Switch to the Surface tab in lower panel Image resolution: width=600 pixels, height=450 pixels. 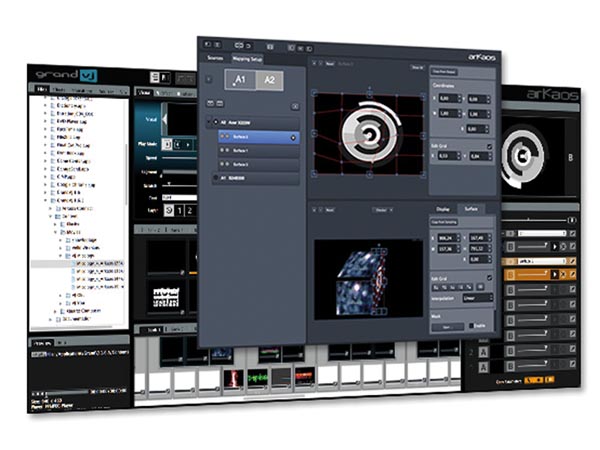pyautogui.click(x=471, y=209)
